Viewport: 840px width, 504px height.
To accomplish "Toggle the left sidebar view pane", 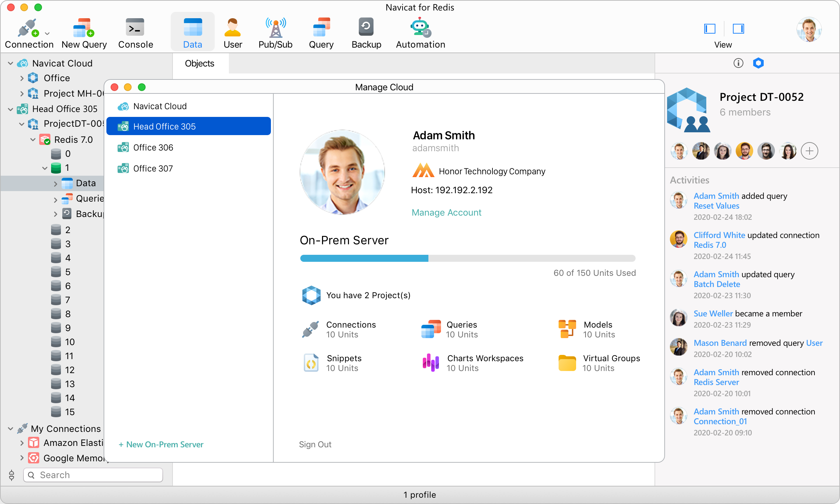I will 709,28.
